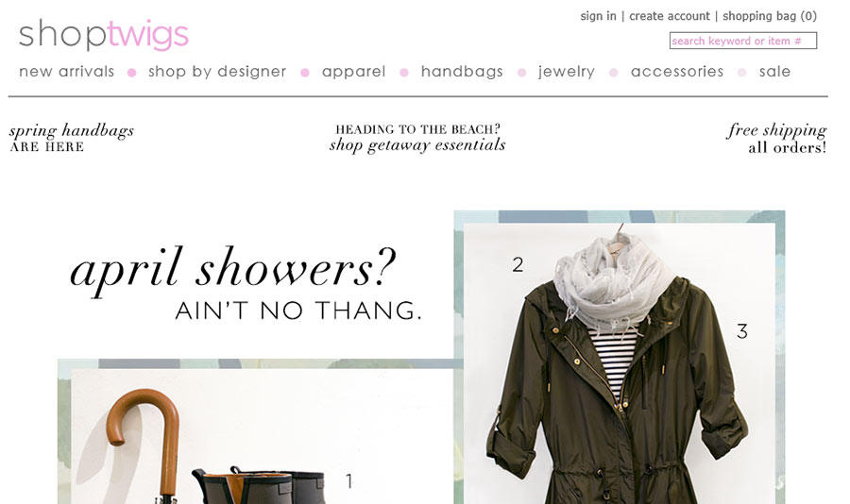Click the number 2 scarf marker
The width and height of the screenshot is (850, 504).
pyautogui.click(x=518, y=264)
